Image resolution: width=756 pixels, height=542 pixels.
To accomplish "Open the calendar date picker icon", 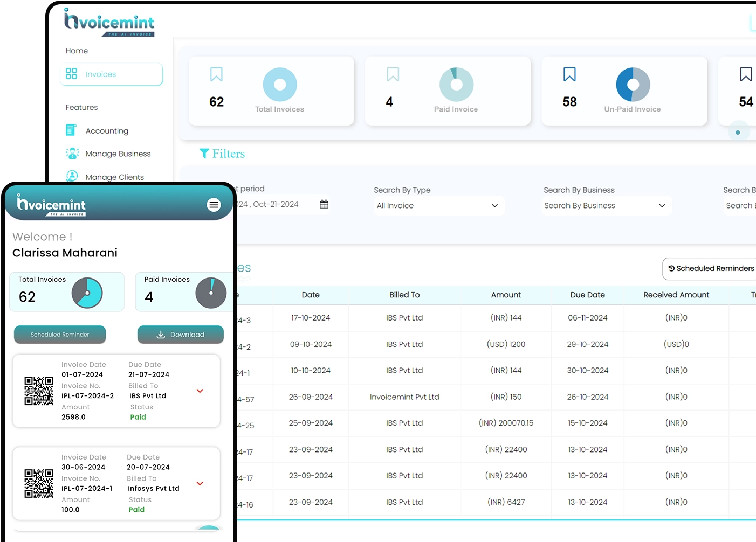I will click(x=324, y=204).
